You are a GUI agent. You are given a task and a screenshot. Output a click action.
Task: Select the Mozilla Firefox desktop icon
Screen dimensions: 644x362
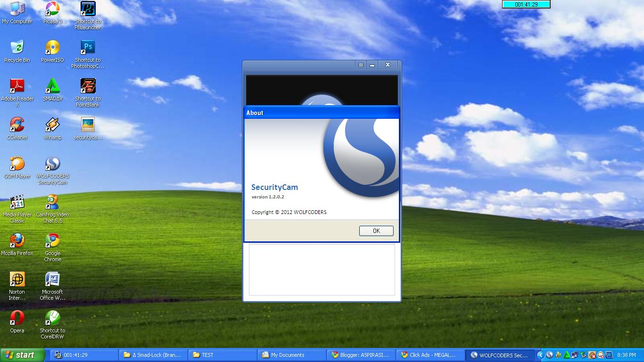pyautogui.click(x=17, y=245)
